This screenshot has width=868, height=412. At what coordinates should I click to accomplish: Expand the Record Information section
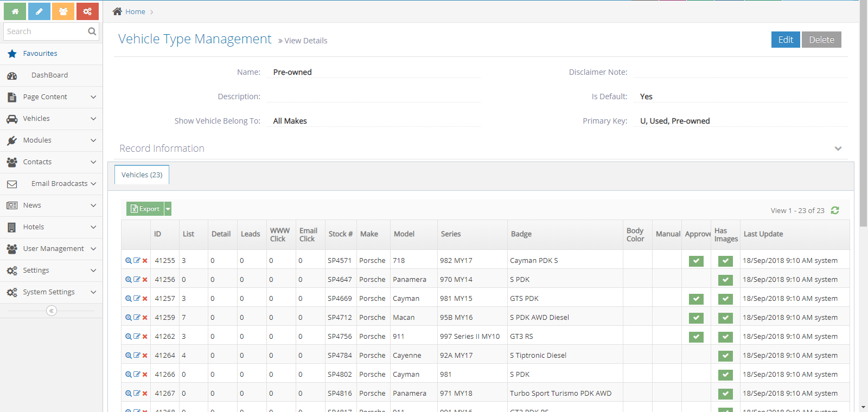838,149
